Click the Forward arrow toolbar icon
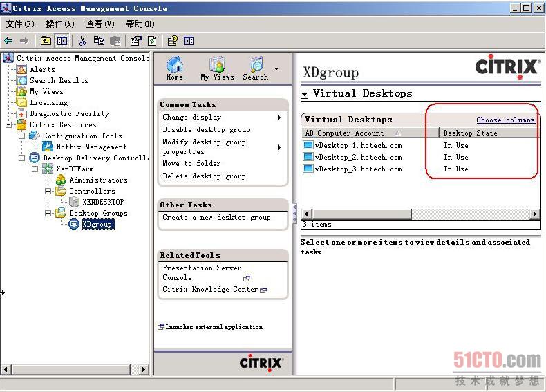The height and width of the screenshot is (392, 546). coord(24,41)
